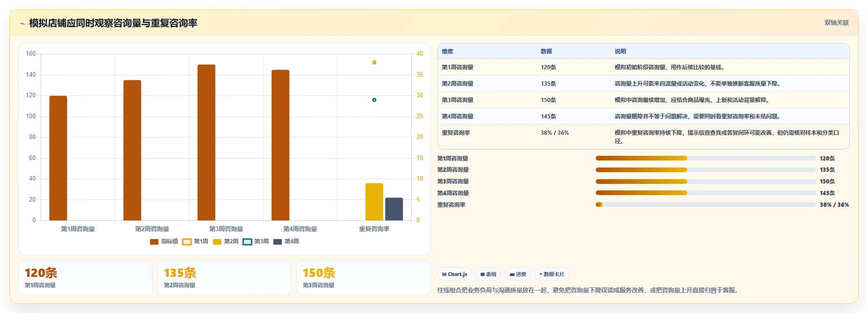
Task: Open the 150条 第3周咨询量 data card
Action: click(363, 277)
